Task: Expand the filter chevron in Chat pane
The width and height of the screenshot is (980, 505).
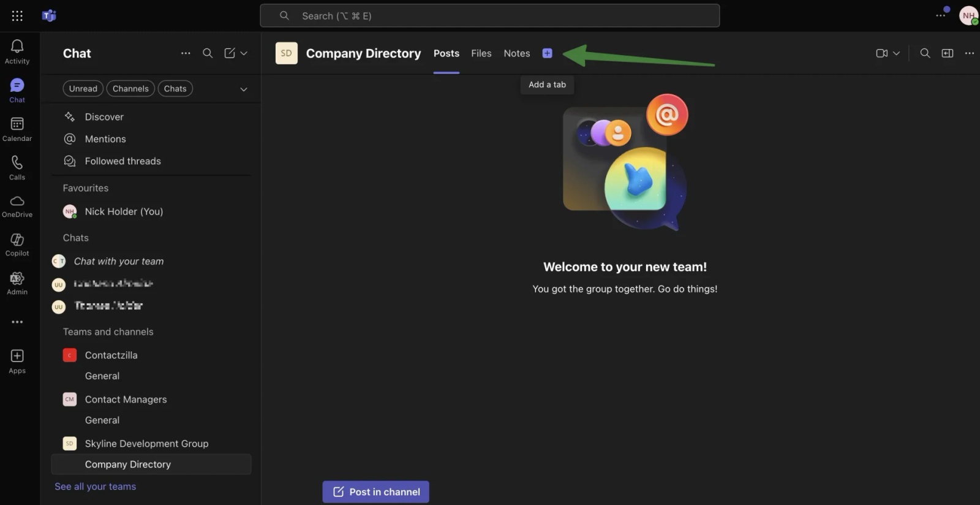Action: pyautogui.click(x=244, y=89)
